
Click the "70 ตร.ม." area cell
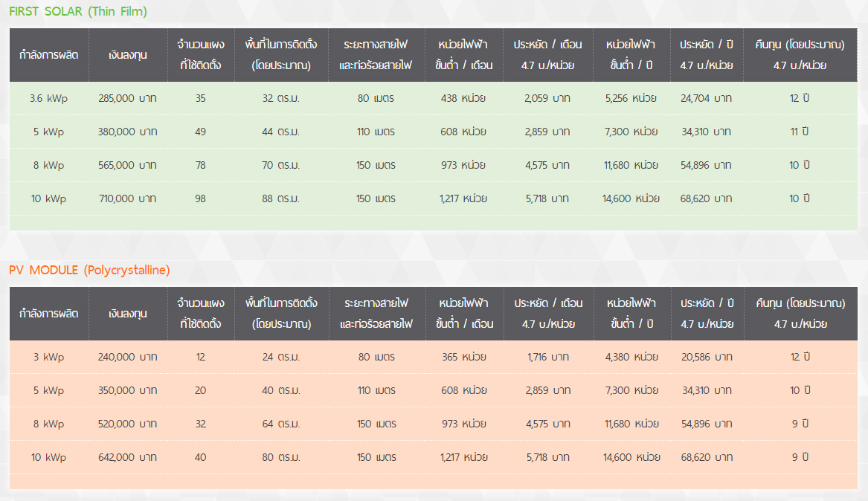[x=281, y=165]
